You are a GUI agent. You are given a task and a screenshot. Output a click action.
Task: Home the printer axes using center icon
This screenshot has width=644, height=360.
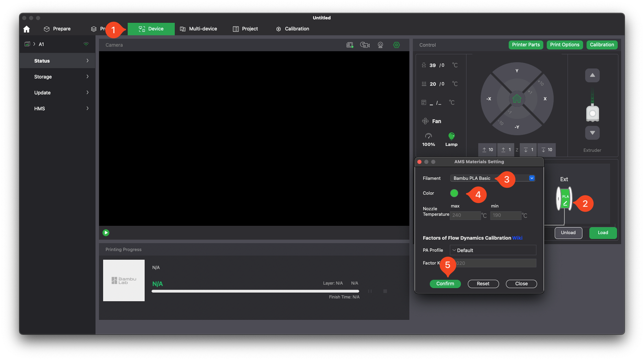click(517, 99)
